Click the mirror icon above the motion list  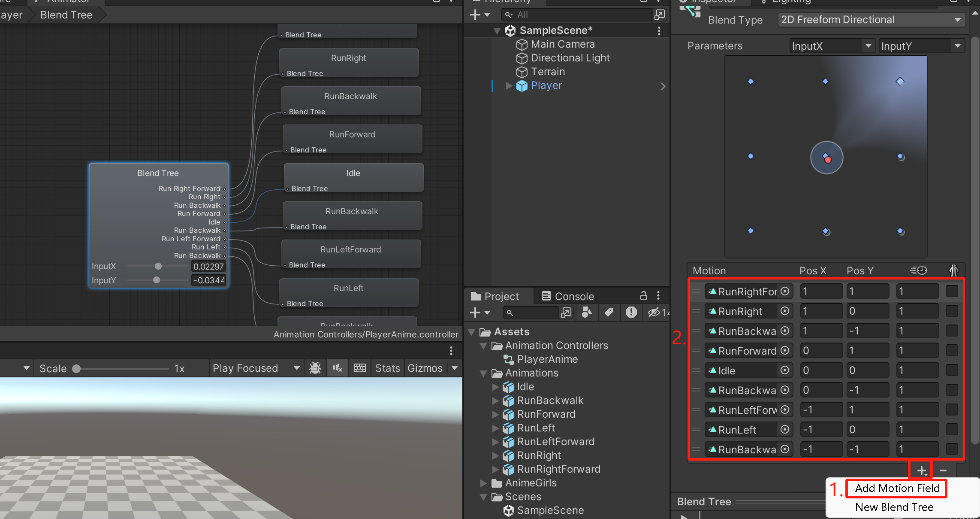954,270
